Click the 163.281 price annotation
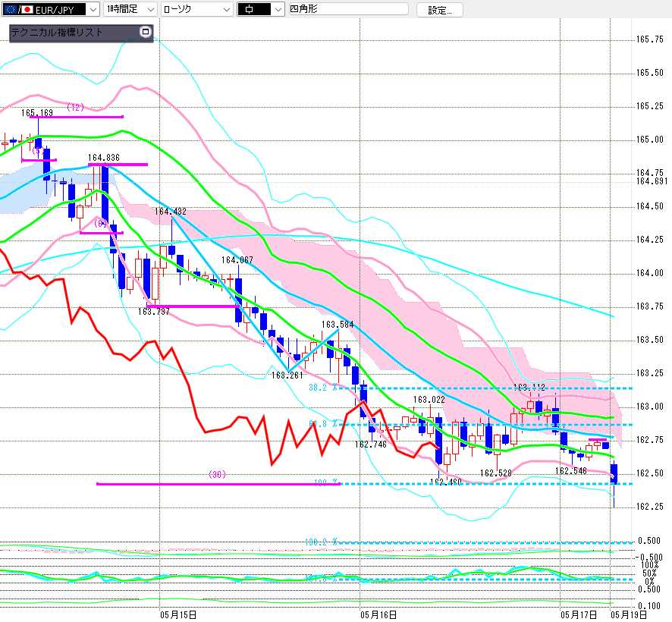This screenshot has width=672, height=622. pyautogui.click(x=287, y=375)
